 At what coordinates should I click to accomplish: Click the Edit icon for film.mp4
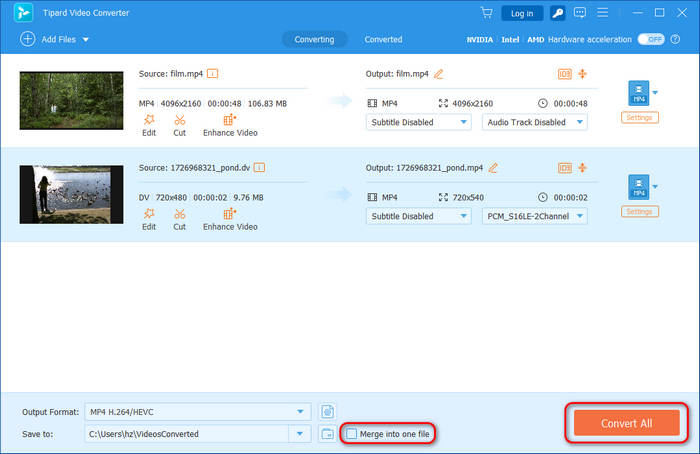[x=149, y=119]
